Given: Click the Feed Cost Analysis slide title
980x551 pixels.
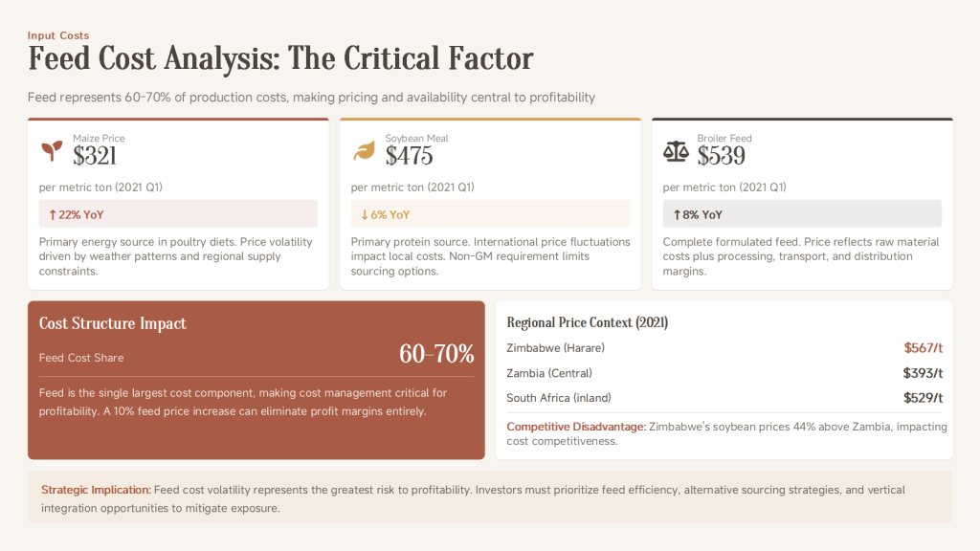Looking at the screenshot, I should [280, 59].
